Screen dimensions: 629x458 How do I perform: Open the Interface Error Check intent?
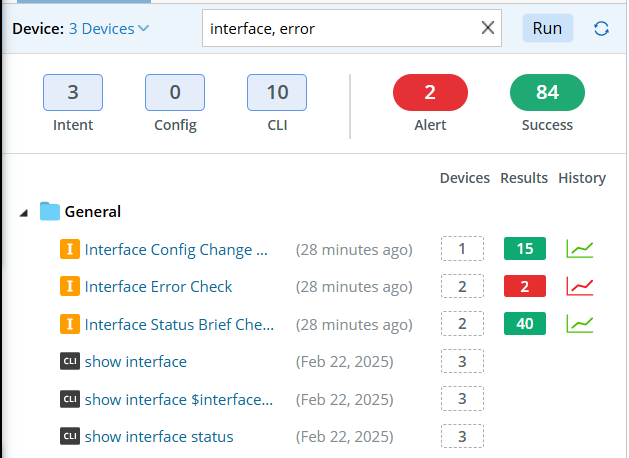pyautogui.click(x=158, y=287)
